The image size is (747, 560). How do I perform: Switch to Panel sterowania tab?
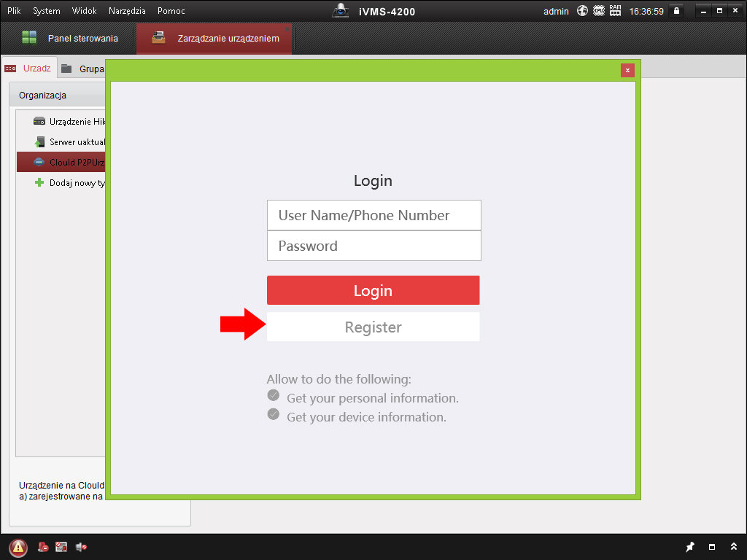[69, 39]
